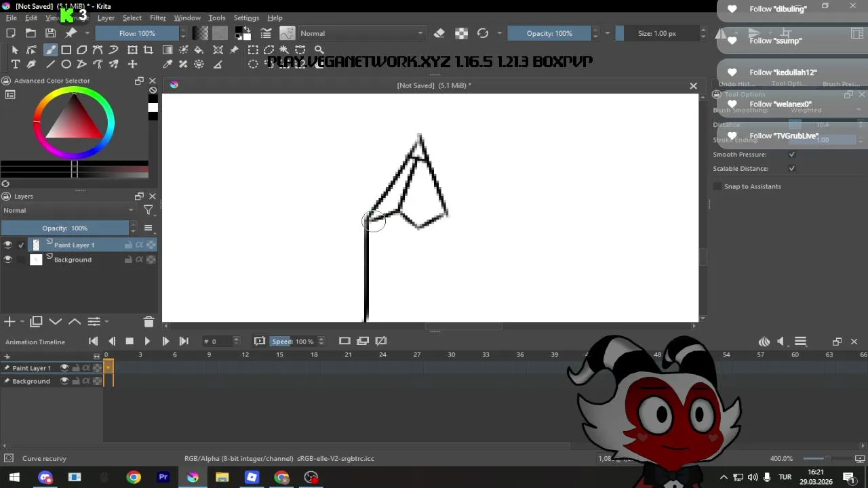Image resolution: width=868 pixels, height=488 pixels.
Task: Open the Filter menu
Action: coord(158,18)
